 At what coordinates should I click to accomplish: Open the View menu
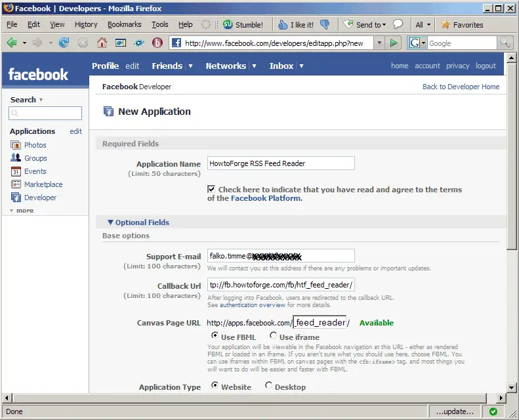(x=57, y=24)
